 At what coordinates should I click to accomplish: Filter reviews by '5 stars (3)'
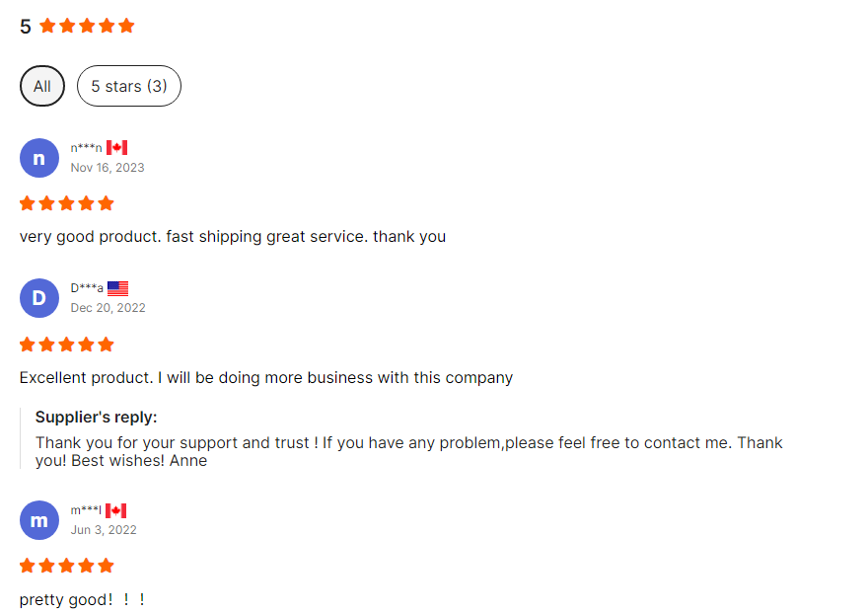click(129, 86)
